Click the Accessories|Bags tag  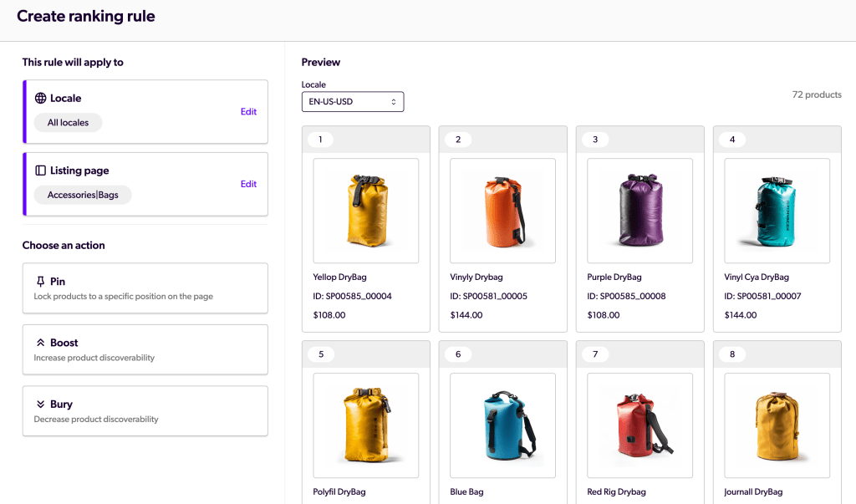click(x=83, y=195)
